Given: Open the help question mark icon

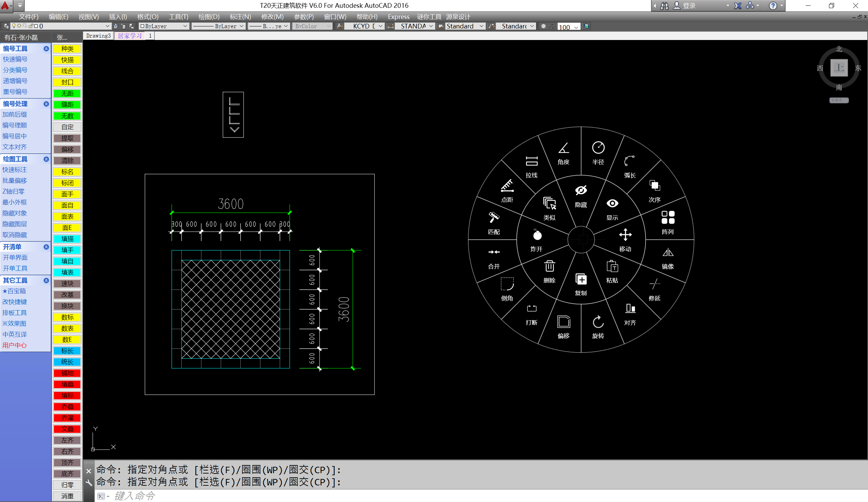Looking at the screenshot, I should coord(773,5).
